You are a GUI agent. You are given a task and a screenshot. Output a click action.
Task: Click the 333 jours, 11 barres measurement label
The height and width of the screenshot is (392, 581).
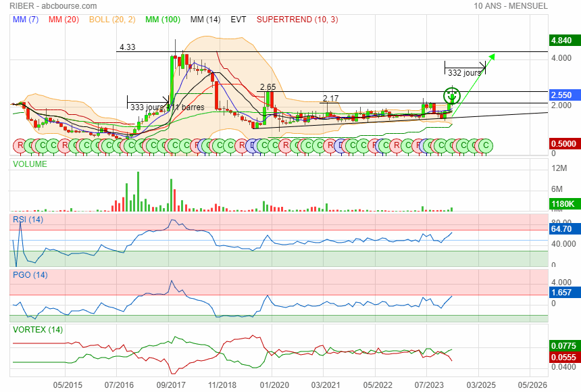168,107
